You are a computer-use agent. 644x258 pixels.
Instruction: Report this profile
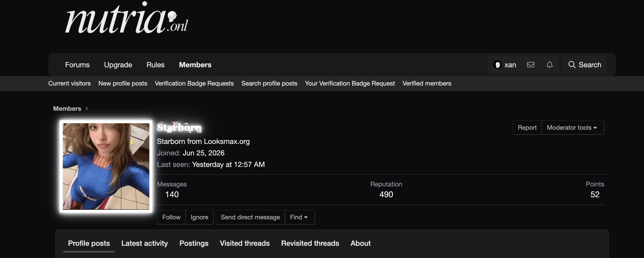coord(527,128)
